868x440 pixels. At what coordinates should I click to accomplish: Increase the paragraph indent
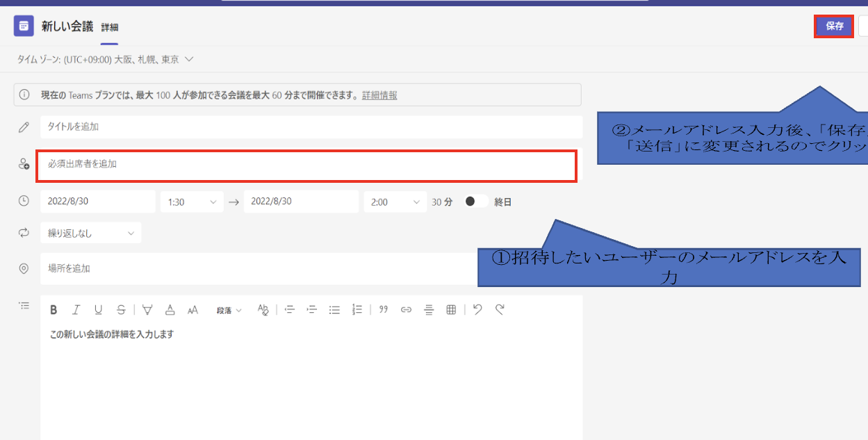[x=312, y=310]
